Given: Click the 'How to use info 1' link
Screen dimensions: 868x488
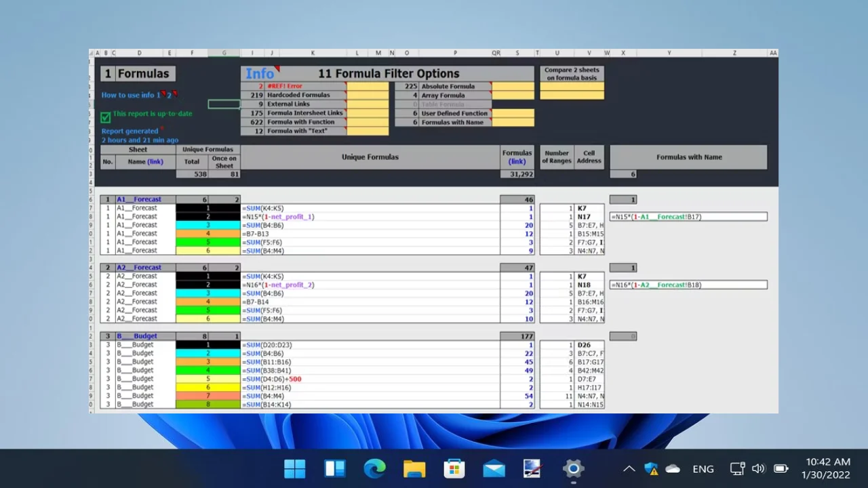Looking at the screenshot, I should pos(132,95).
